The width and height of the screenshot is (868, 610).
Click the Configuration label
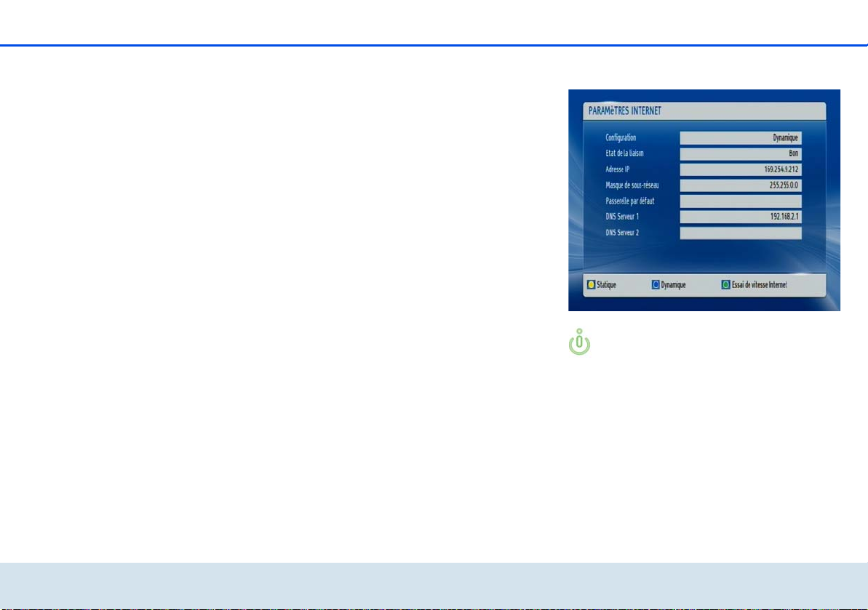pos(621,137)
